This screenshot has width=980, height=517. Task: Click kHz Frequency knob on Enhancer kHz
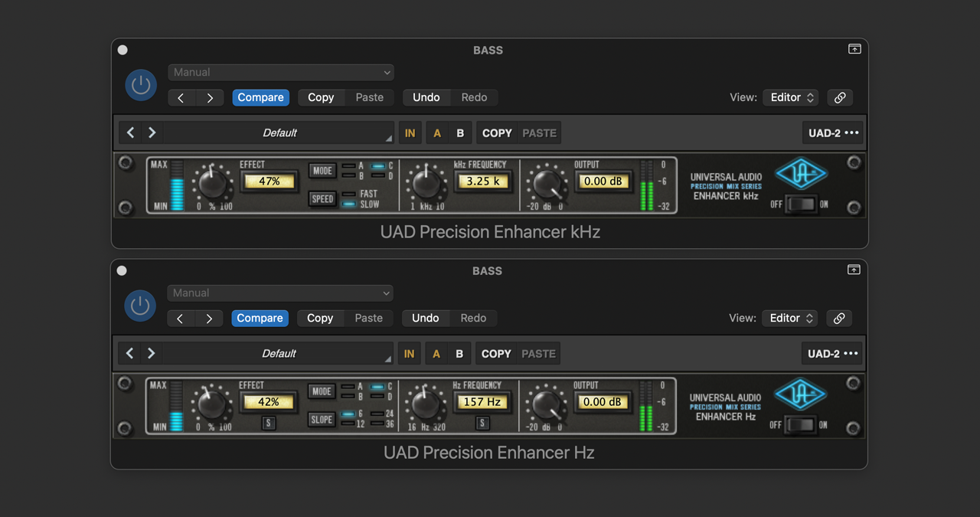pyautogui.click(x=426, y=183)
